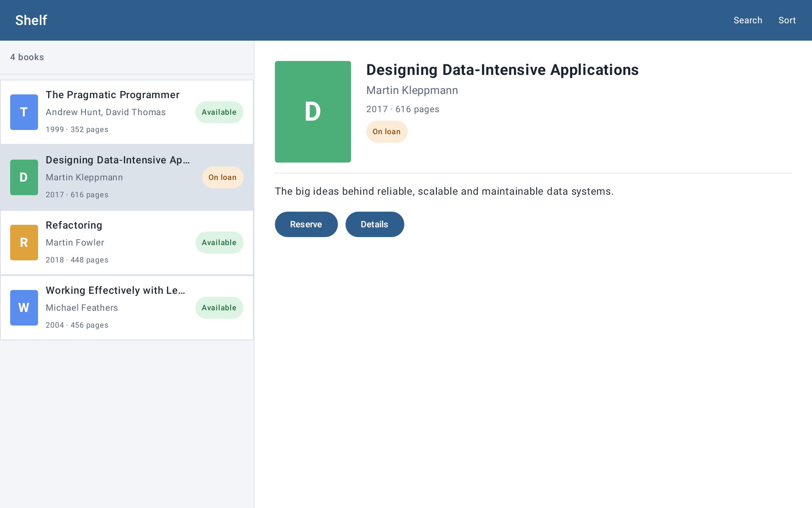Click 2018 · 448 pages text
The height and width of the screenshot is (508, 812).
(x=77, y=260)
